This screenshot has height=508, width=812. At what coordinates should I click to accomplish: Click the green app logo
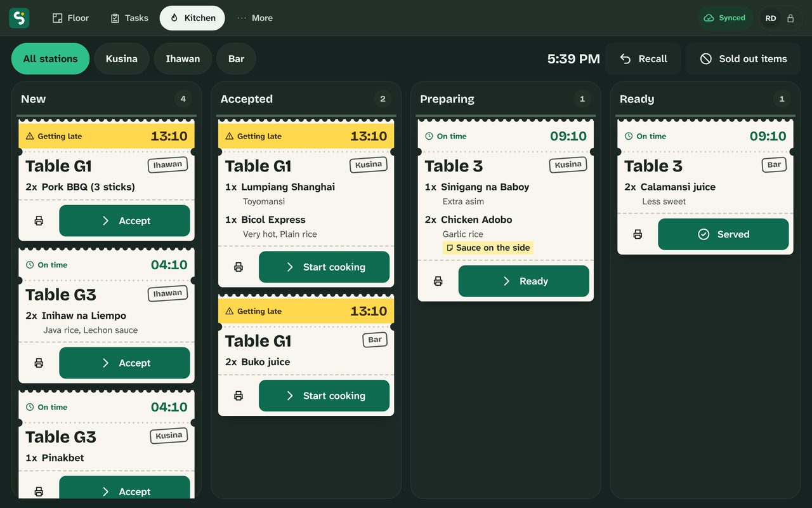click(x=19, y=18)
